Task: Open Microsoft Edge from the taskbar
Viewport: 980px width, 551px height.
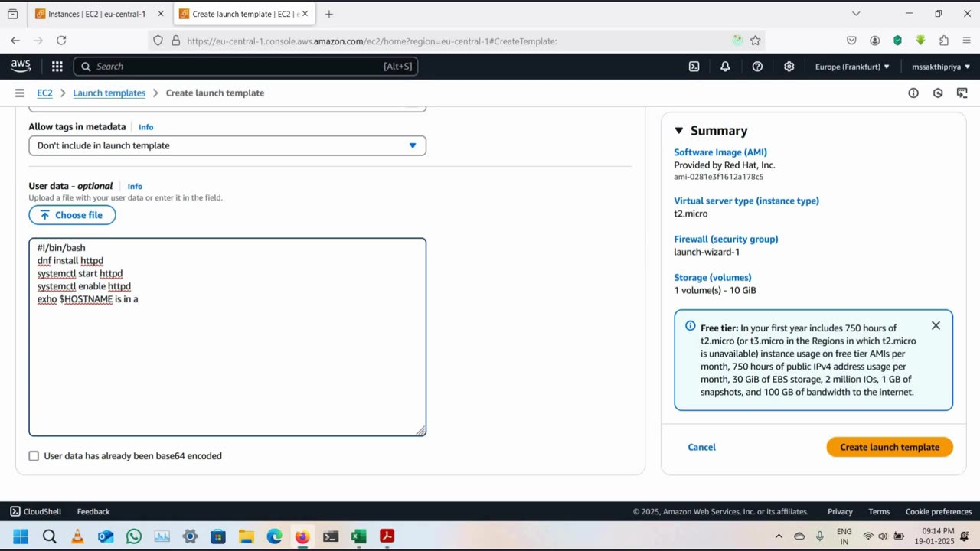Action: 274,536
